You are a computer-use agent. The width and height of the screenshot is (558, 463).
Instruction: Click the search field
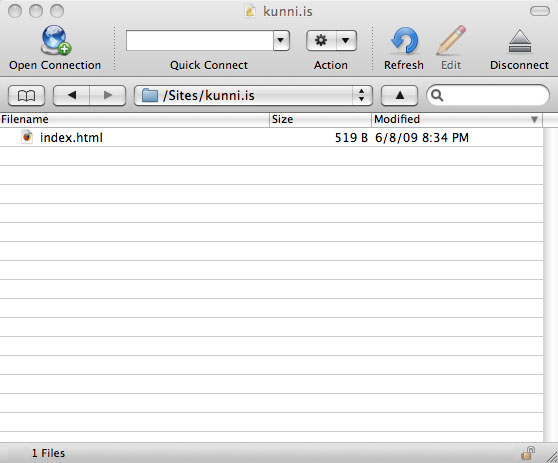click(488, 95)
